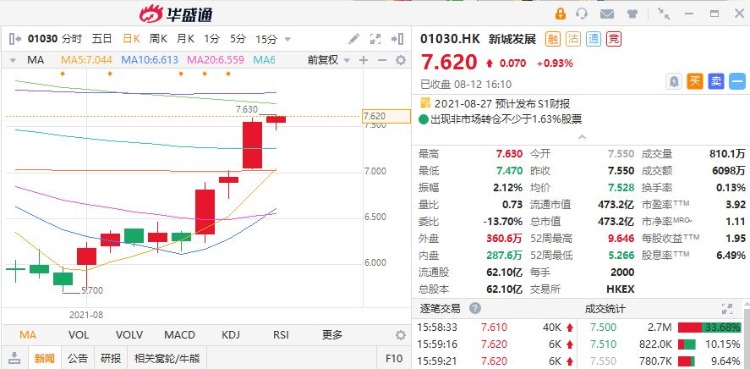Open customer service headset icon
750x369 pixels.
582,13
